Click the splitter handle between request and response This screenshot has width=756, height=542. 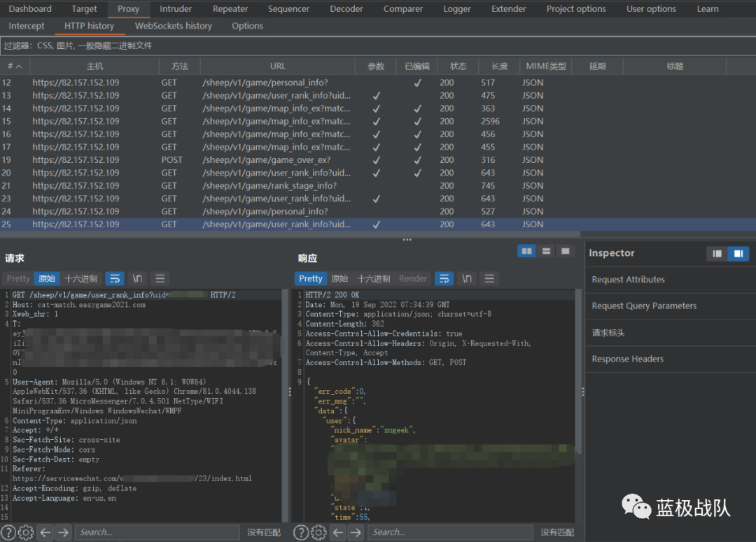(290, 392)
